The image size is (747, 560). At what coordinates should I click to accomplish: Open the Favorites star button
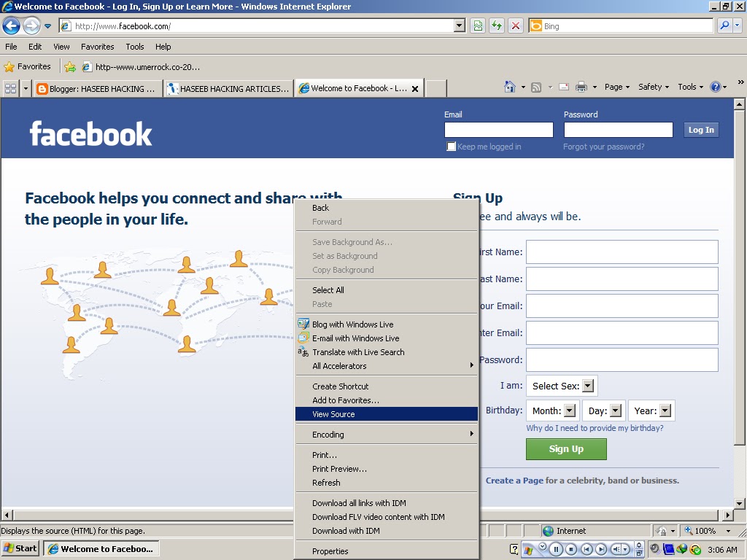point(27,66)
